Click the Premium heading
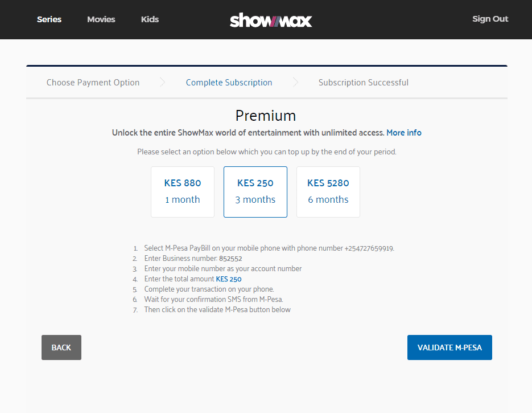This screenshot has height=413, width=532. 266,116
